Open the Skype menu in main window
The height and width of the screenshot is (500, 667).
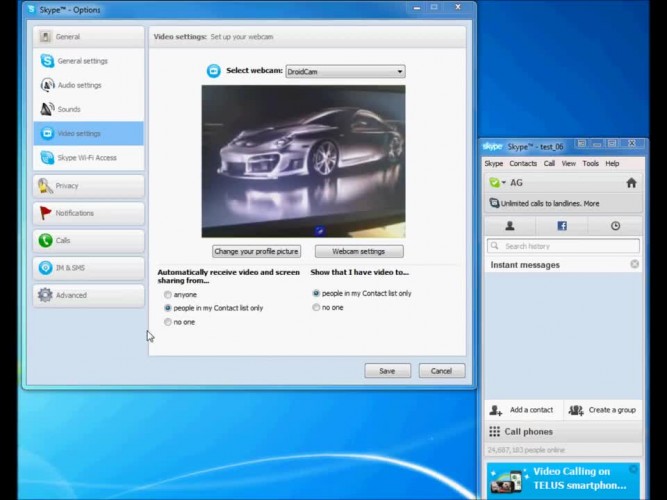(x=494, y=163)
